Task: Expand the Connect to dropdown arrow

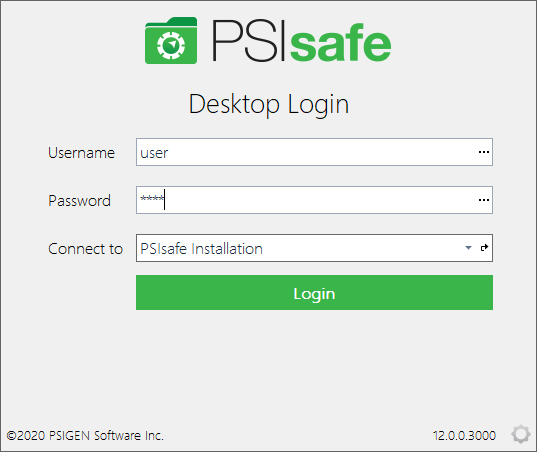Action: 468,248
